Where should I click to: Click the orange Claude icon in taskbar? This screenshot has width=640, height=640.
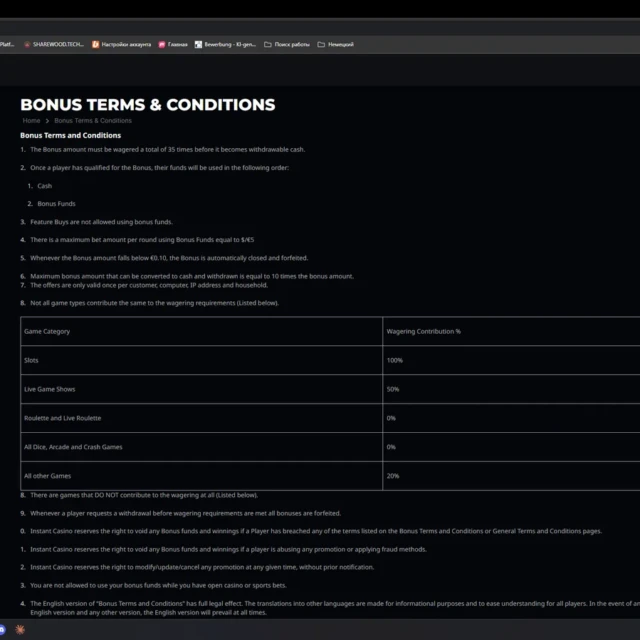pos(20,629)
